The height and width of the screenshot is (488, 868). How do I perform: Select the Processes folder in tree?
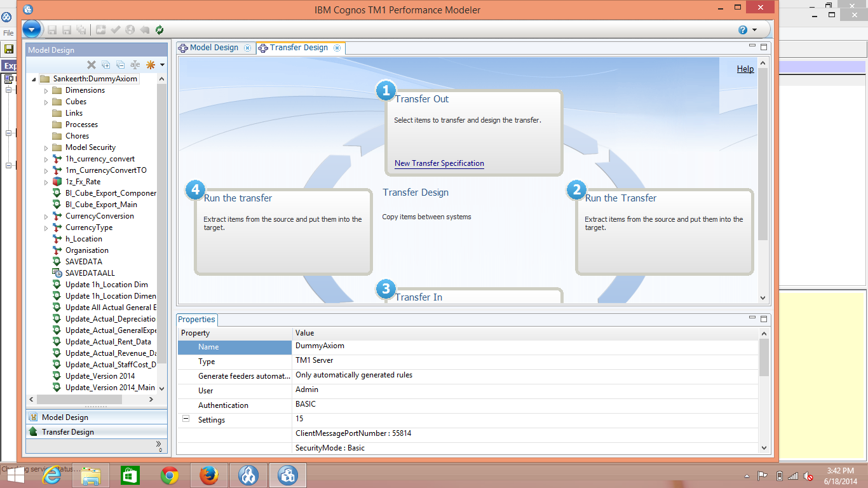(x=81, y=125)
